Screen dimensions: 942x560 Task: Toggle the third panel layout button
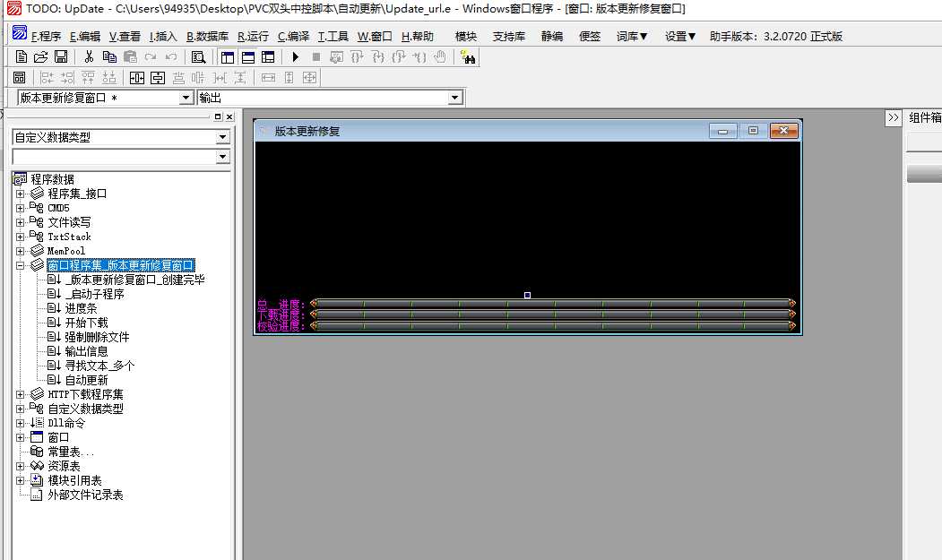tap(268, 56)
